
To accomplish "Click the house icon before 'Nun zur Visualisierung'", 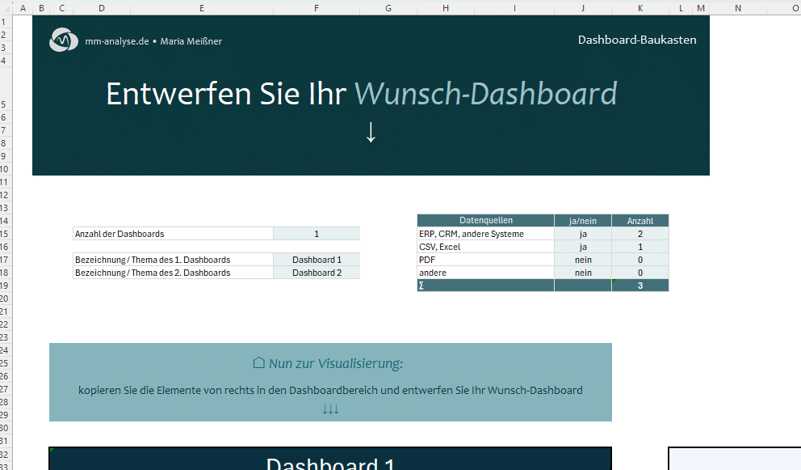I will (259, 363).
